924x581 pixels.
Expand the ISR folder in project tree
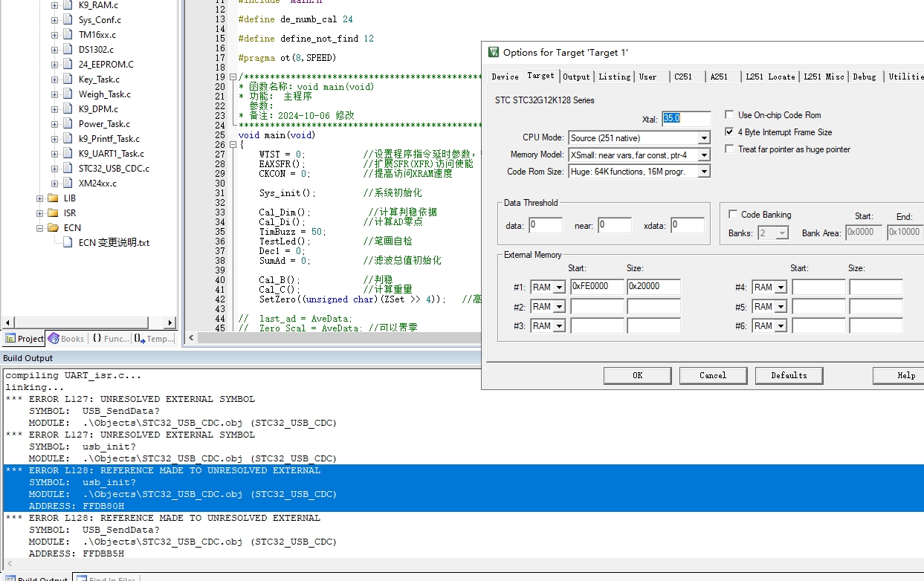(x=40, y=213)
